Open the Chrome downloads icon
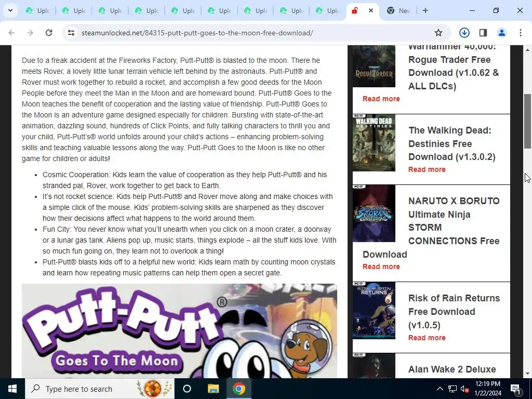The height and width of the screenshot is (399, 532). point(464,33)
